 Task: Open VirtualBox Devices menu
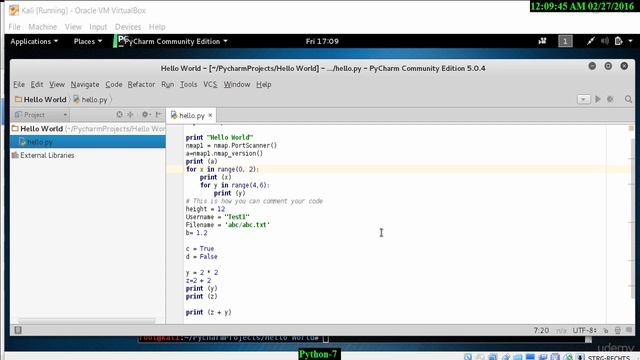[128, 27]
